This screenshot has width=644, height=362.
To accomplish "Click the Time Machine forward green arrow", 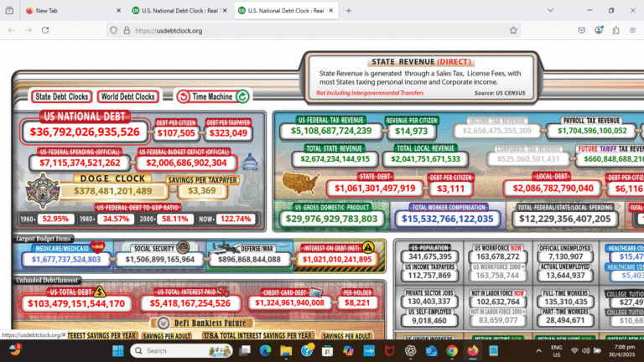I will pos(242,96).
